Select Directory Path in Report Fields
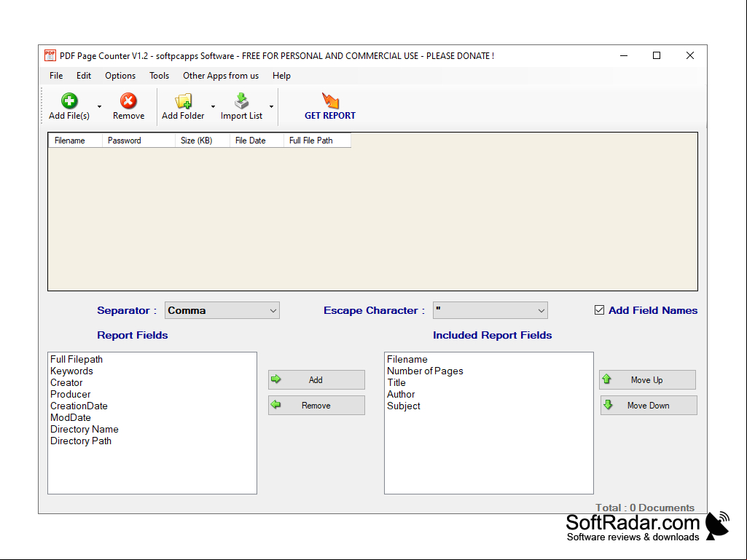 coord(81,441)
